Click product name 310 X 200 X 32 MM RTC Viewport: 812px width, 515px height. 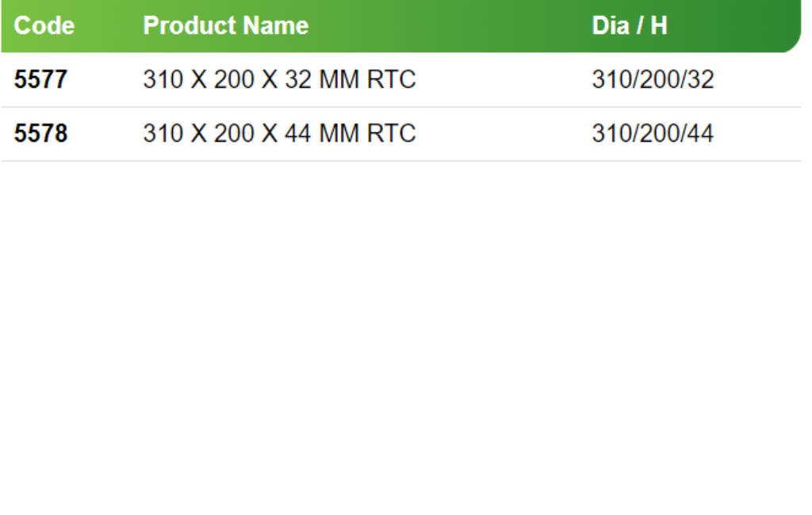point(279,80)
